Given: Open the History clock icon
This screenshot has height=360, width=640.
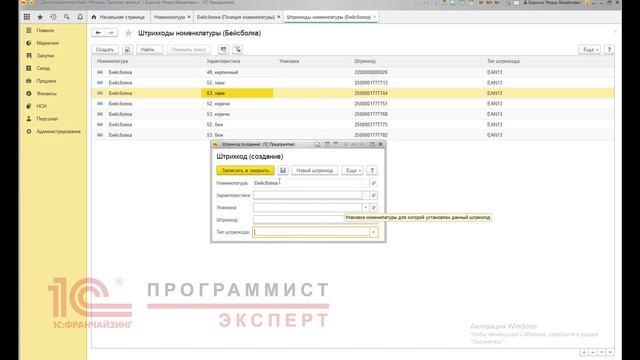Looking at the screenshot, I should click(x=53, y=17).
